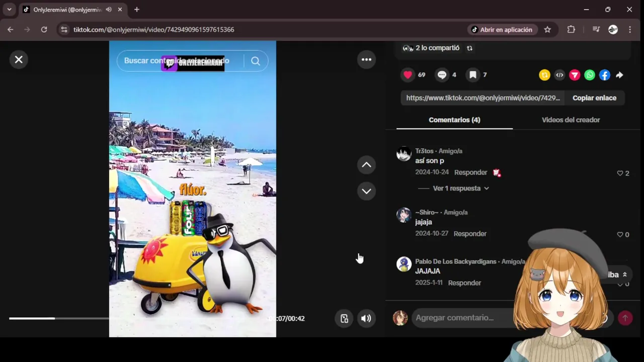Click the magnifier search icon on video
The height and width of the screenshot is (362, 644).
pos(256,61)
